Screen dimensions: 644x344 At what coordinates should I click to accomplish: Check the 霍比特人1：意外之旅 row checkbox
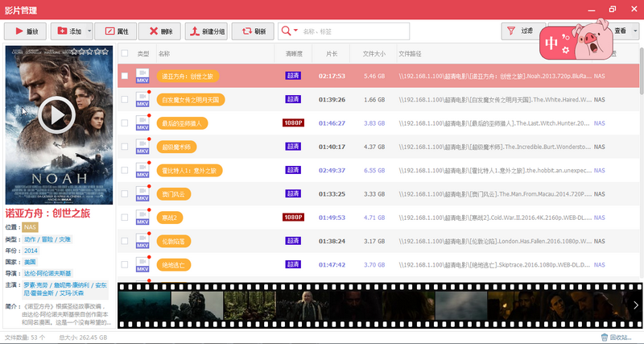click(125, 170)
